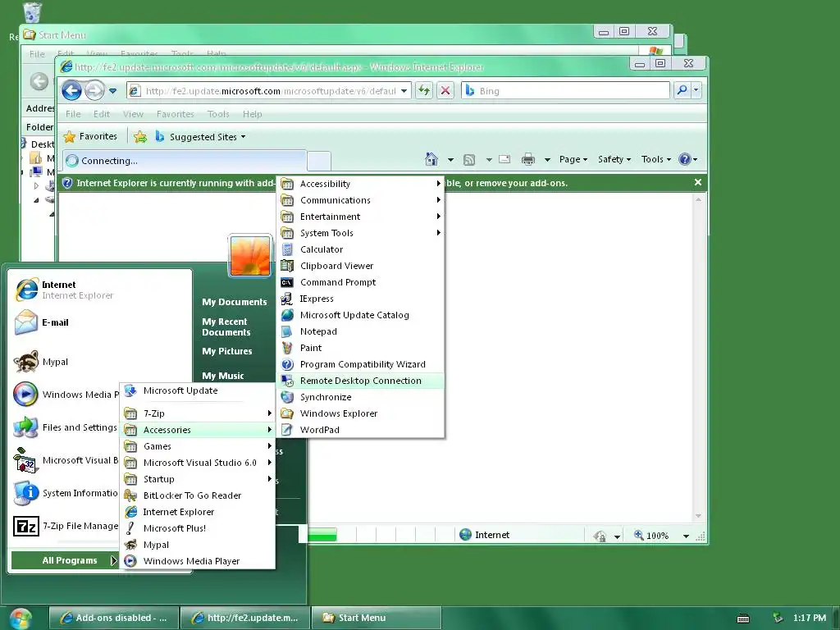Expand Microsoft Visual Studio 6.0 folder

click(197, 463)
